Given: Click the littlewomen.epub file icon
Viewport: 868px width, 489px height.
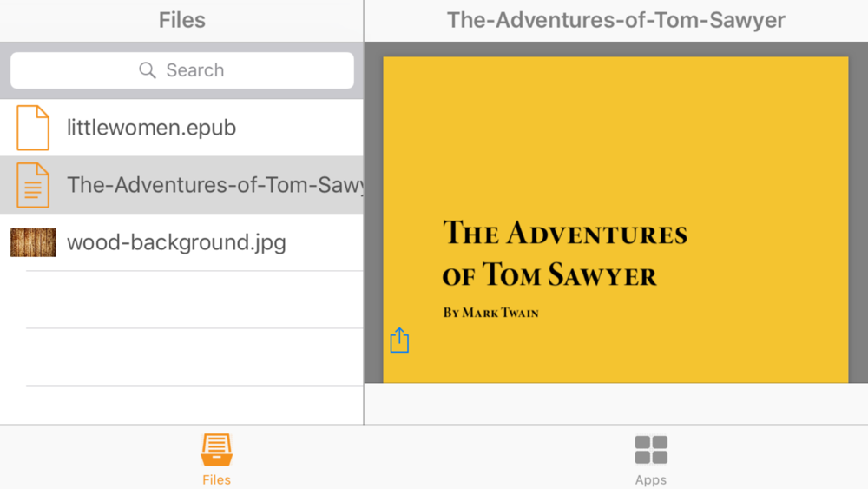Looking at the screenshot, I should (x=33, y=128).
